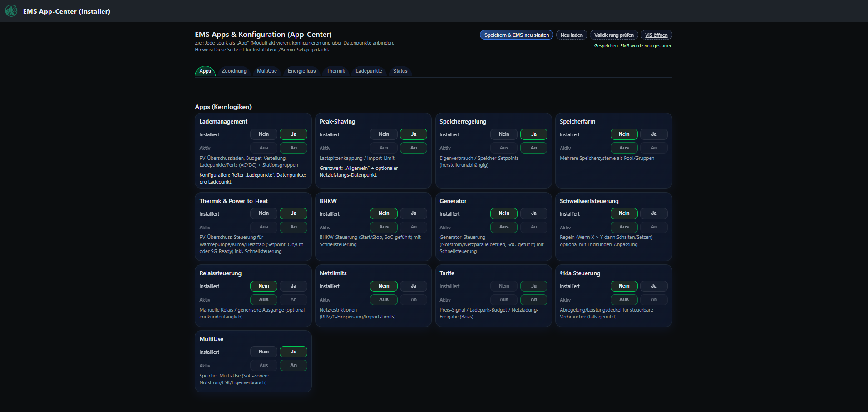Go to the Energiefluss tab
The image size is (868, 412).
click(x=301, y=71)
